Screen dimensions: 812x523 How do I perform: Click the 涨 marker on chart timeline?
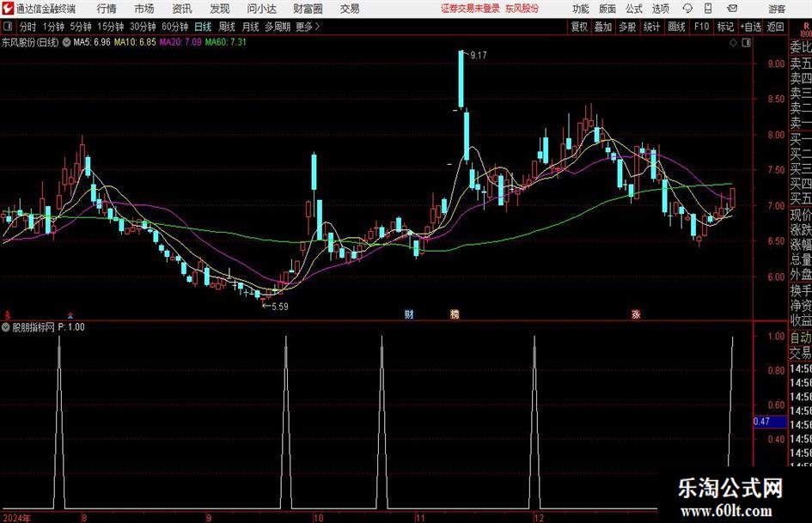click(x=636, y=314)
